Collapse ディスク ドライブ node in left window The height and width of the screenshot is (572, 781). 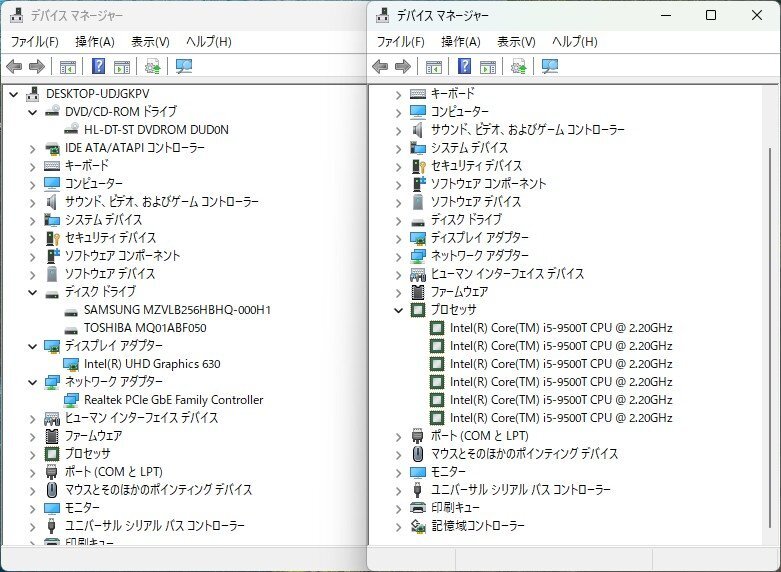pyautogui.click(x=32, y=292)
